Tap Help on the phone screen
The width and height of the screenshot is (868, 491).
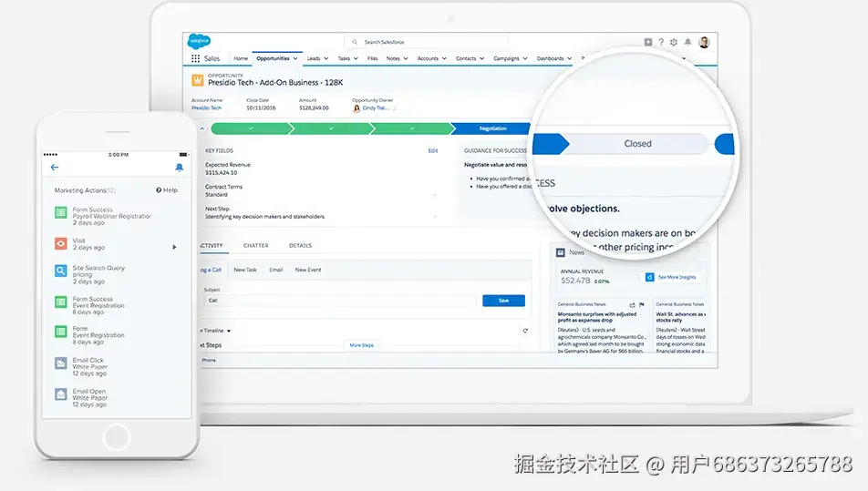167,190
